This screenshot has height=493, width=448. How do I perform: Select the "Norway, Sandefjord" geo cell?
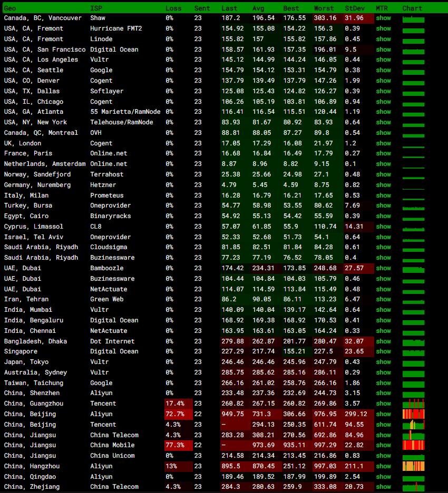[x=37, y=174]
